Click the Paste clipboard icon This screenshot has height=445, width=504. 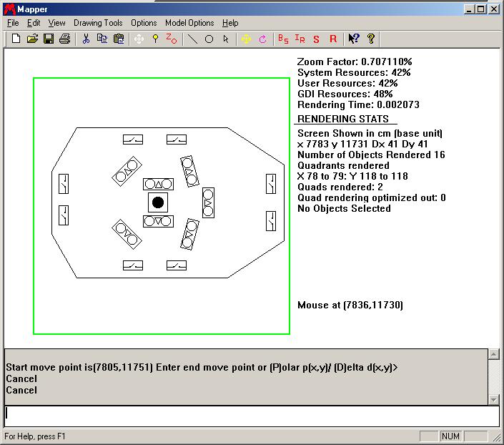tap(119, 39)
